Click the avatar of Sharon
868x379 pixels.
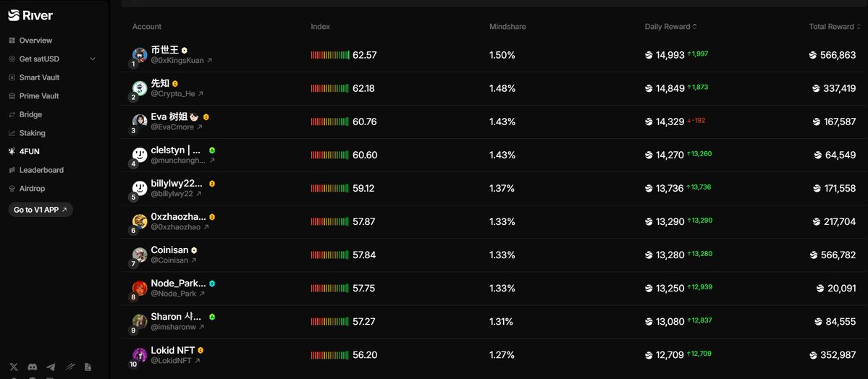[x=140, y=321]
